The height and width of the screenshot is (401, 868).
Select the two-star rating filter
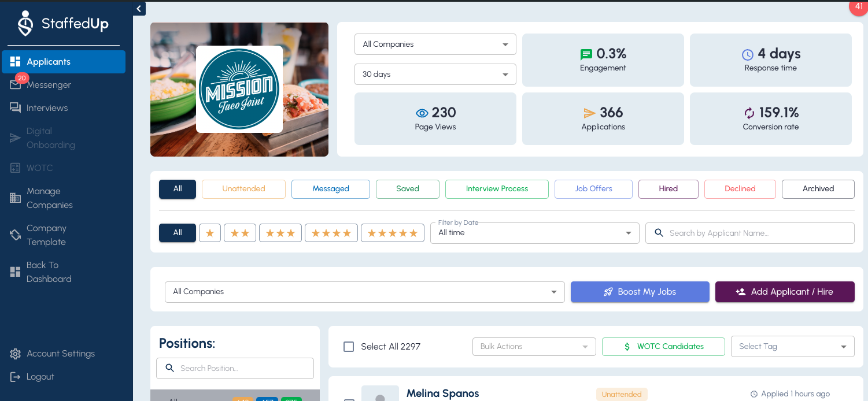(239, 233)
